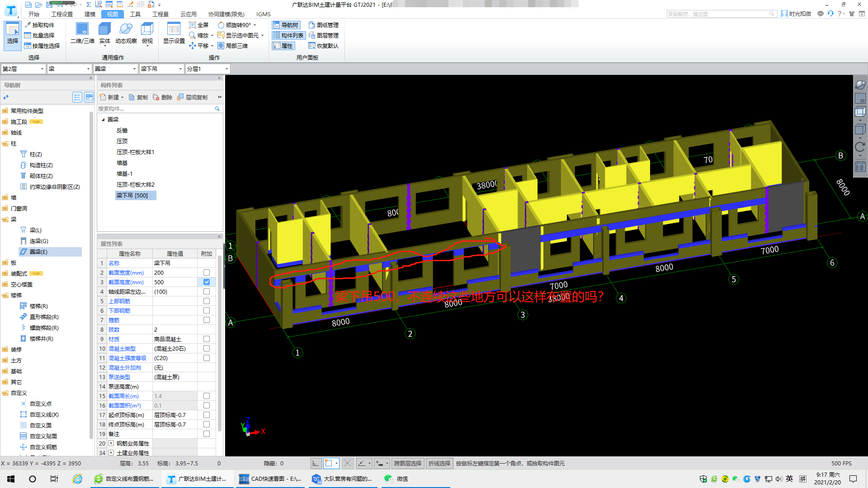Click 按属性选择 tool
The width and height of the screenshot is (868, 488).
42,46
